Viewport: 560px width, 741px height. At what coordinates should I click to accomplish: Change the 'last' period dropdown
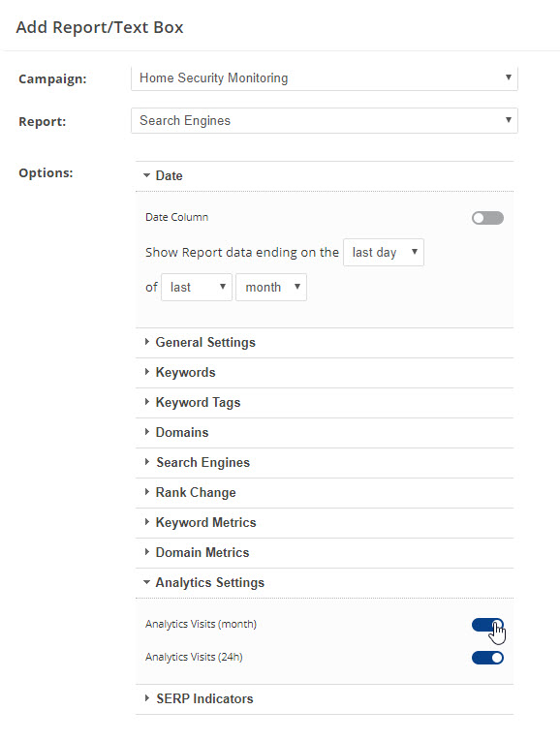point(197,287)
